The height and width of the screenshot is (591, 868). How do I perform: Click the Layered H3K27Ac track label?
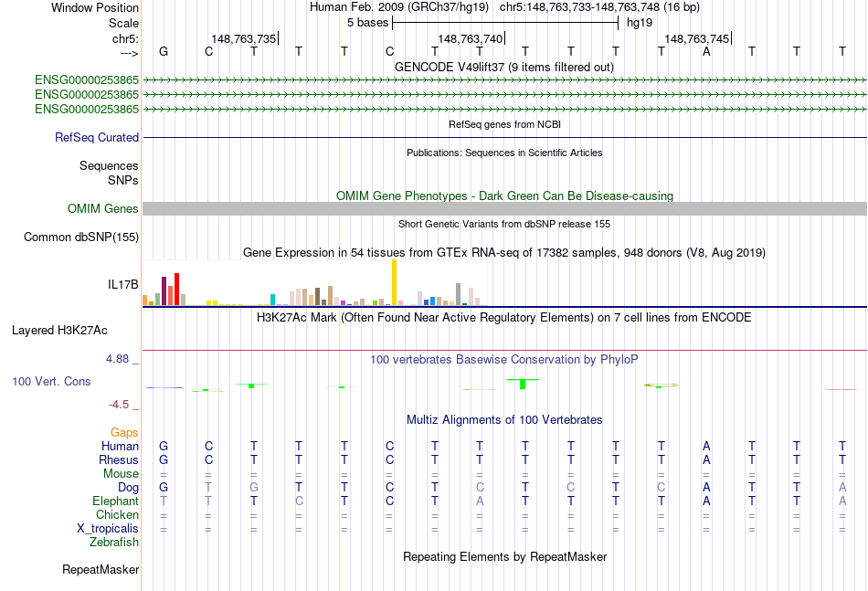pos(59,331)
